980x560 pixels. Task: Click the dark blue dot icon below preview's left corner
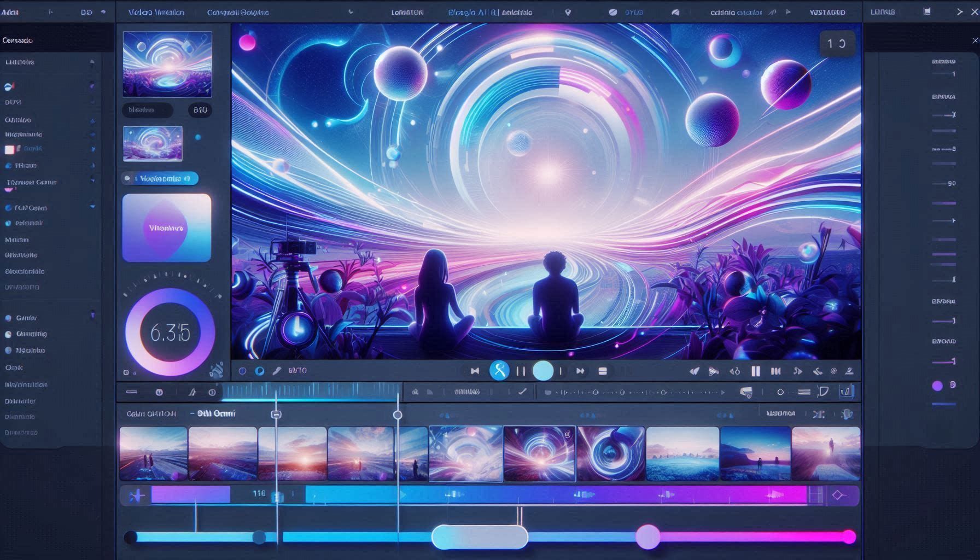click(242, 371)
